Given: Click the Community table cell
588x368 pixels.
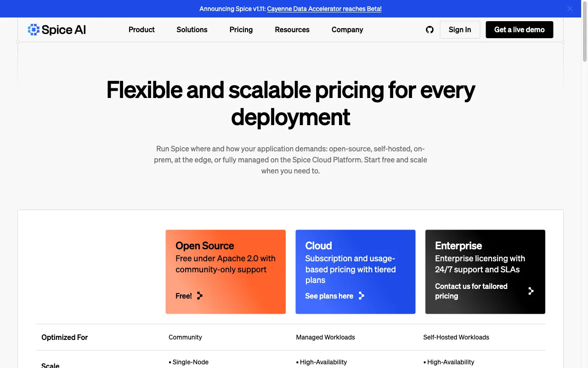Looking at the screenshot, I should (185, 337).
